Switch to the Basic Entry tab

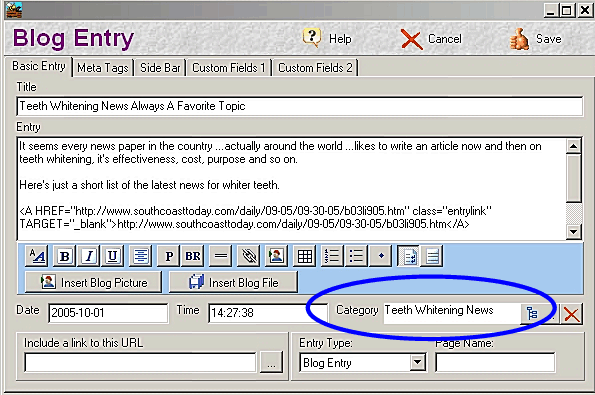(x=39, y=66)
